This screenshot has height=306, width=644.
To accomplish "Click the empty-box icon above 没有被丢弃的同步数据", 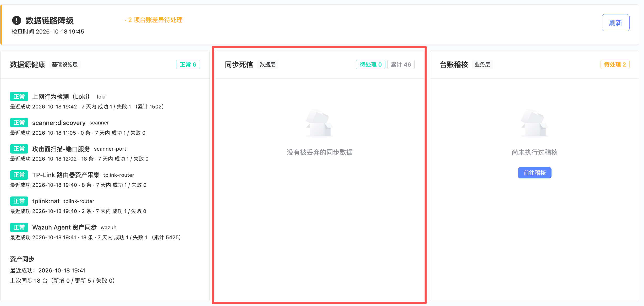I will point(320,123).
